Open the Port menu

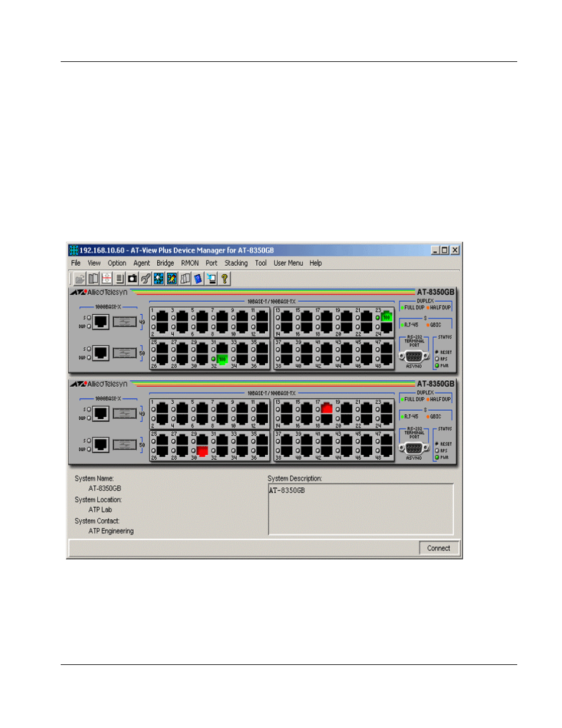pyautogui.click(x=211, y=263)
